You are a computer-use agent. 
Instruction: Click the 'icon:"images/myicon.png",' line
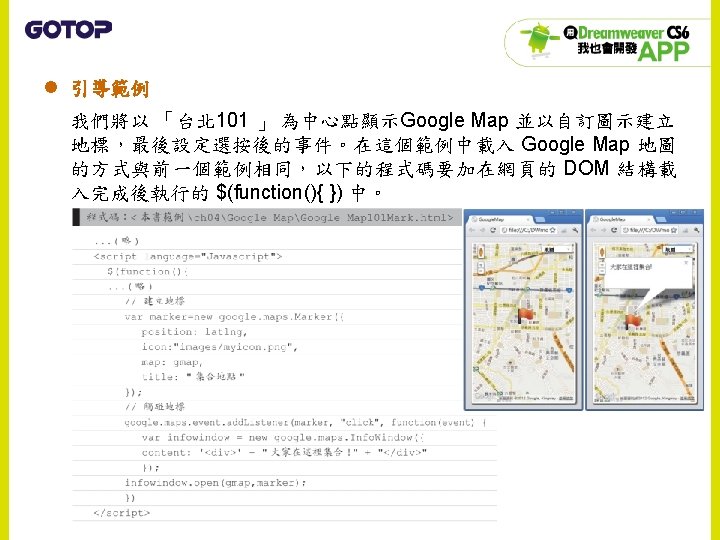(219, 347)
